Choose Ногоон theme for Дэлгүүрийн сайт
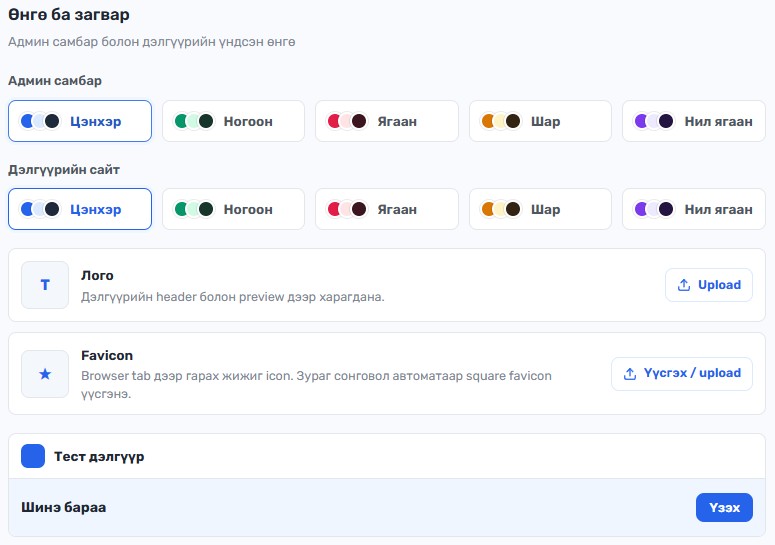 (233, 209)
